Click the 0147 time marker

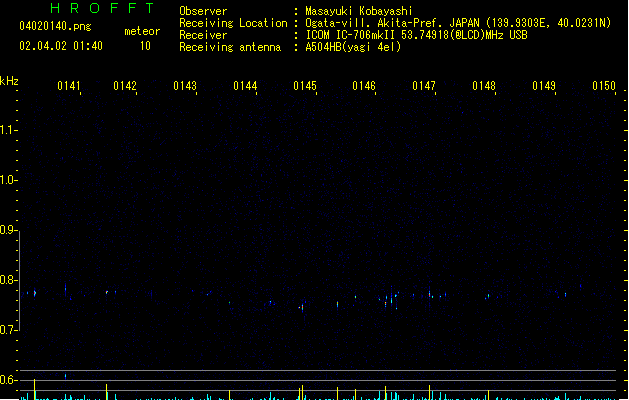tap(424, 86)
